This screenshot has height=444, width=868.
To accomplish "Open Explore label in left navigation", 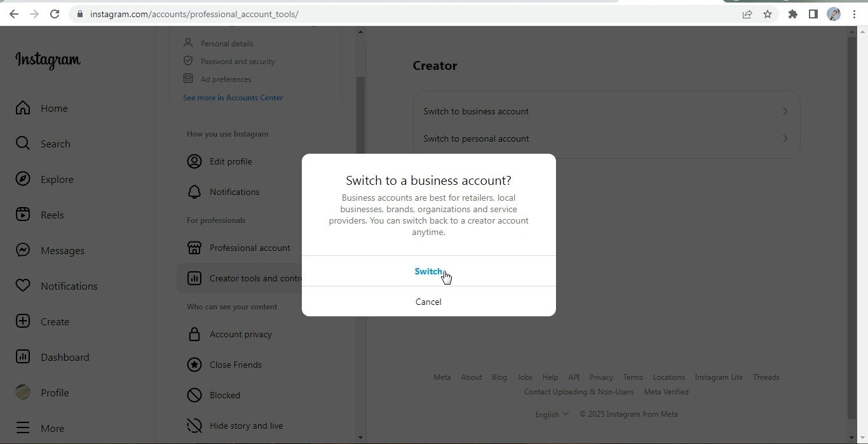I will (x=57, y=180).
